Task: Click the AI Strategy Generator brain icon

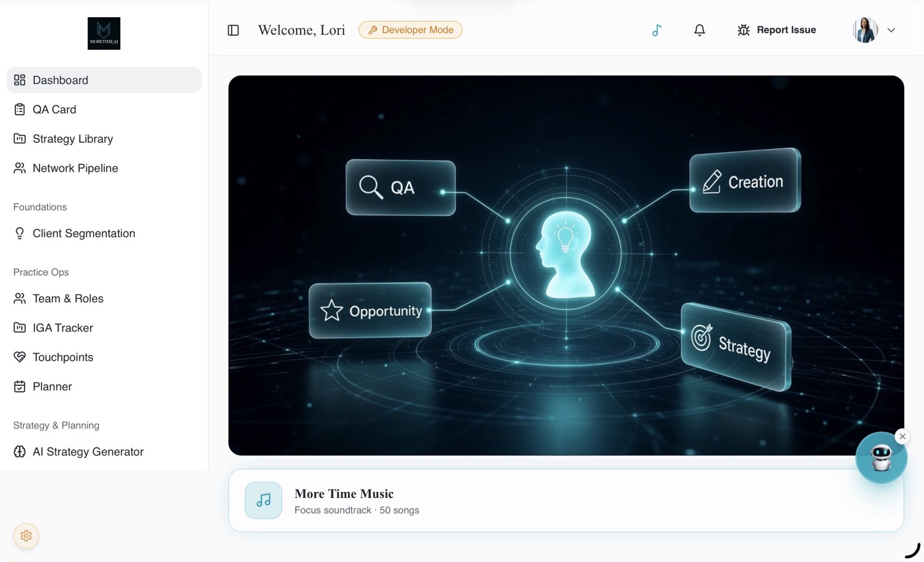Action: coord(20,452)
